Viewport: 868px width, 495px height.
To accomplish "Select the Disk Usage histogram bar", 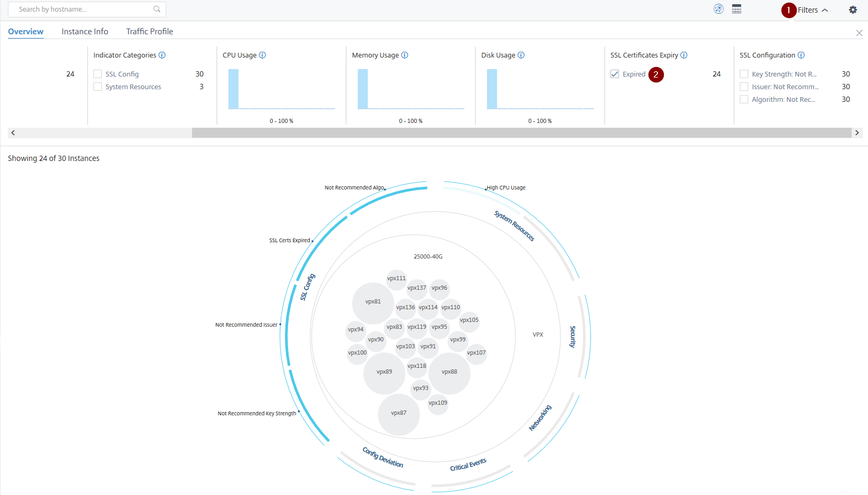I will pyautogui.click(x=492, y=89).
